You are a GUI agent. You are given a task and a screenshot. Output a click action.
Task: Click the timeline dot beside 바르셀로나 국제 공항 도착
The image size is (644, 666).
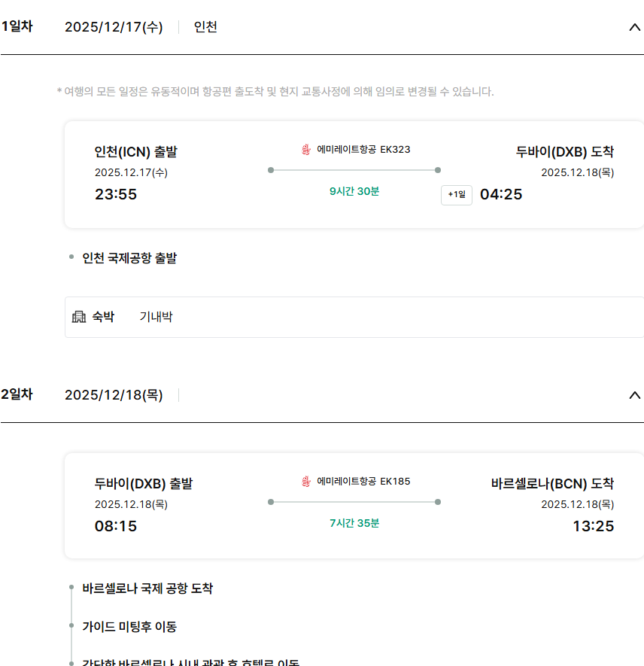71,588
